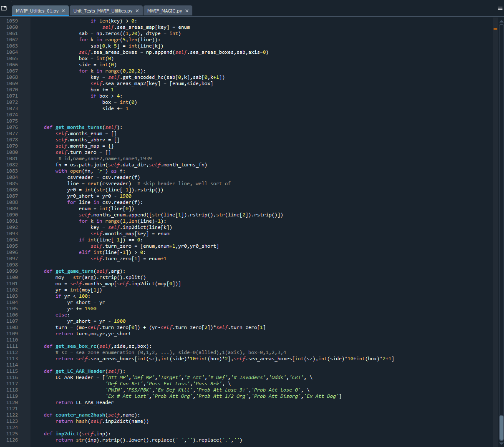Click the 'if box > 4:' line
The width and height of the screenshot is (504, 447).
107,96
